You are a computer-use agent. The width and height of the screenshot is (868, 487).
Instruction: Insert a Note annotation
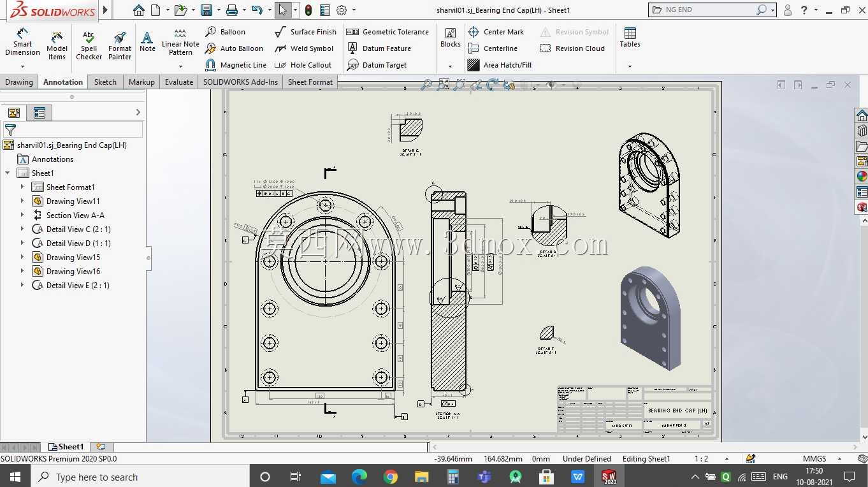pos(147,42)
